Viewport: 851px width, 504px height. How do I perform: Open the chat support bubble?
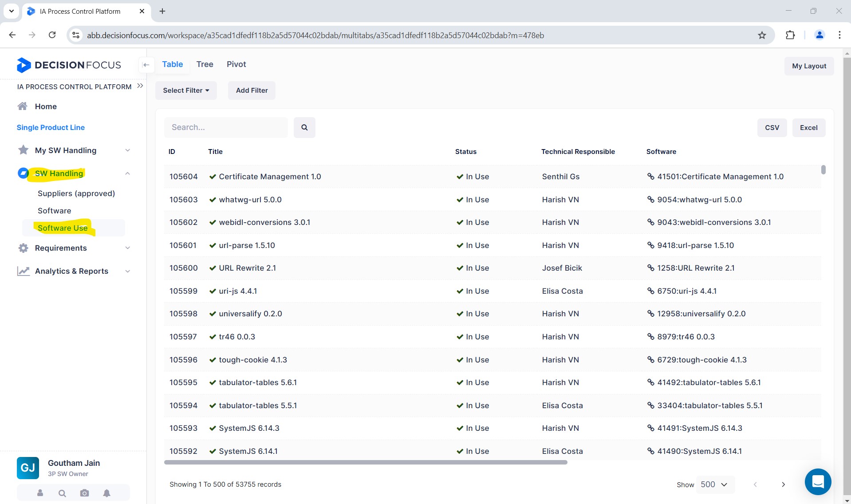coord(818,481)
